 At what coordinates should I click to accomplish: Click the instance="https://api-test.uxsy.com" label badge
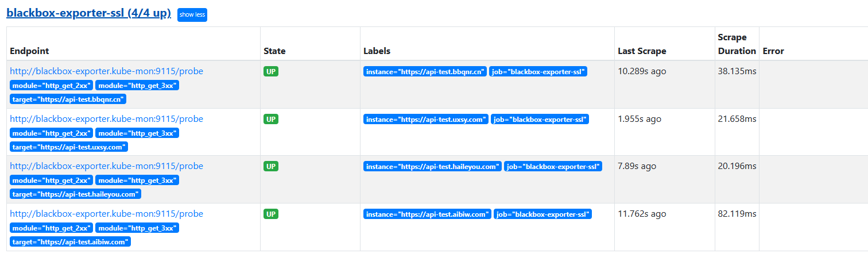click(x=426, y=120)
